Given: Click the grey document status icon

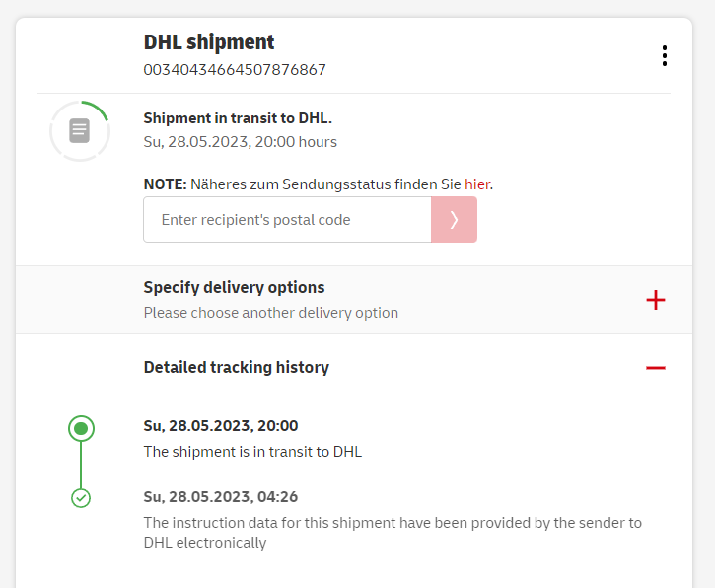Looking at the screenshot, I should pos(80,130).
